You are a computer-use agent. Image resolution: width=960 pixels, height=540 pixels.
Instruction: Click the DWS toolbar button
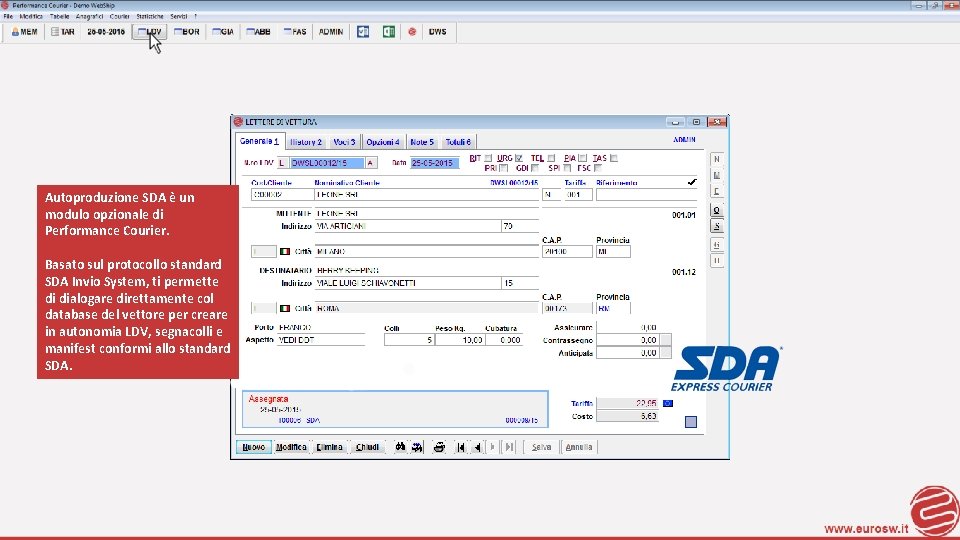[437, 32]
